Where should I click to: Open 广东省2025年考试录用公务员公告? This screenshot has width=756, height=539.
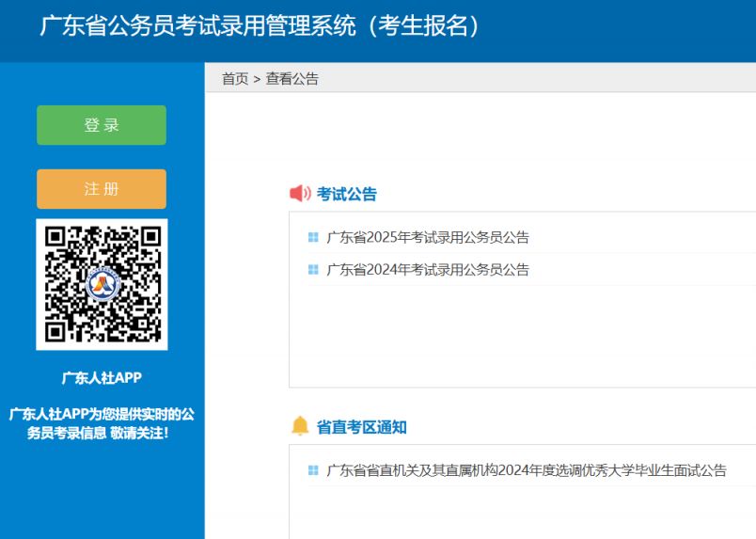(x=428, y=237)
